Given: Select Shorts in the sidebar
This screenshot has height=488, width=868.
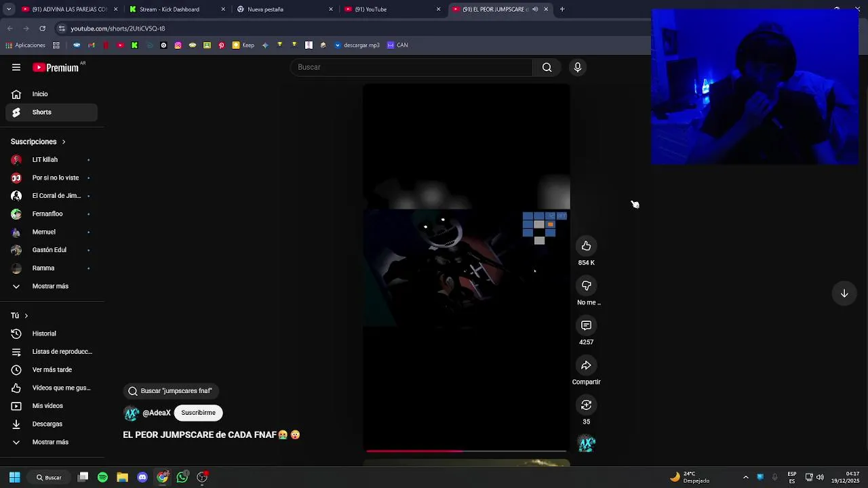Looking at the screenshot, I should pos(52,112).
